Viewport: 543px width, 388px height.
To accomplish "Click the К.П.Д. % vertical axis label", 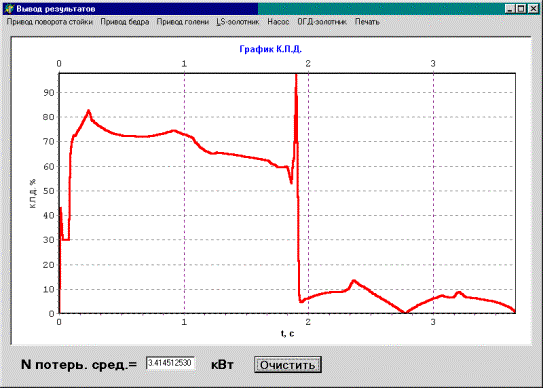I will point(33,193).
